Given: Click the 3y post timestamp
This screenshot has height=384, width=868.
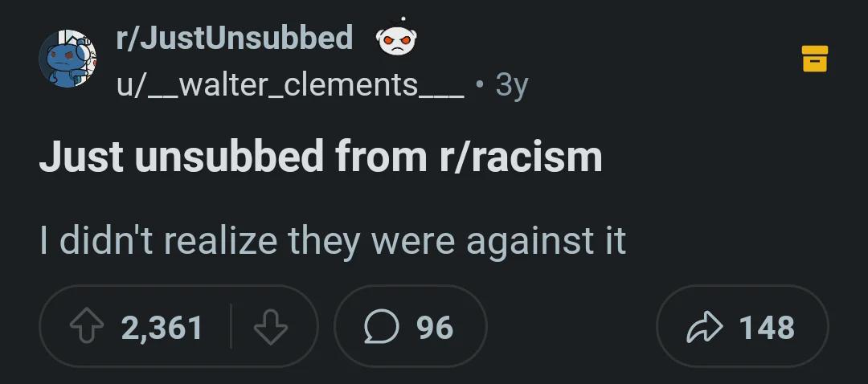Looking at the screenshot, I should pyautogui.click(x=511, y=86).
